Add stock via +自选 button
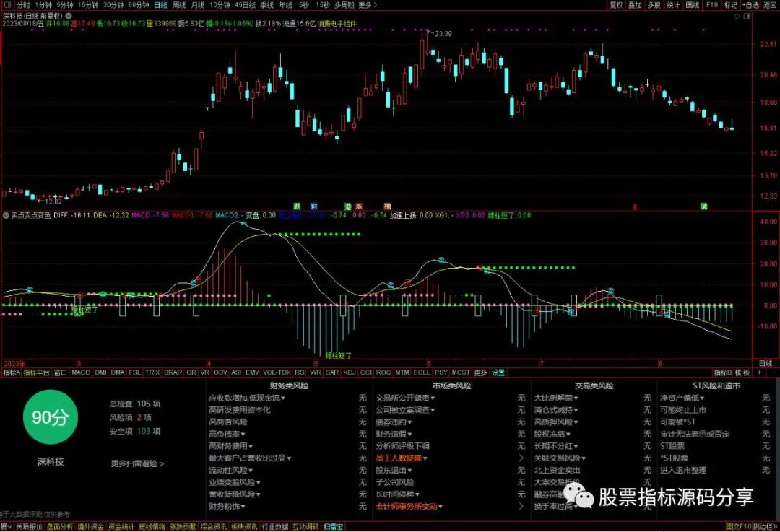This screenshot has height=532, width=780. [x=750, y=4]
